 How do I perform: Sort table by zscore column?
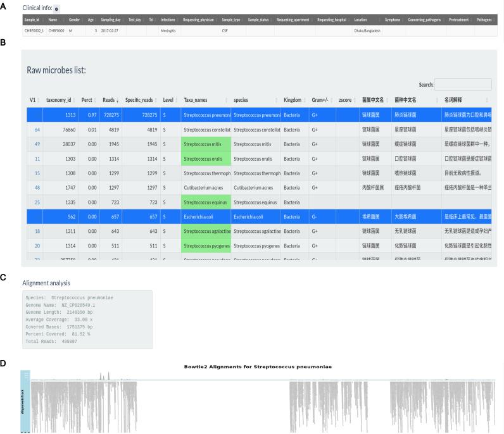(x=345, y=100)
